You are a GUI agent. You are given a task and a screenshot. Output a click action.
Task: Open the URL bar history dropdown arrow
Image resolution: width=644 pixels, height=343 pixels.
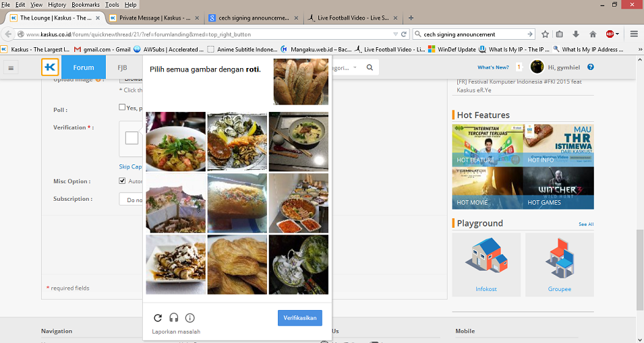[395, 34]
